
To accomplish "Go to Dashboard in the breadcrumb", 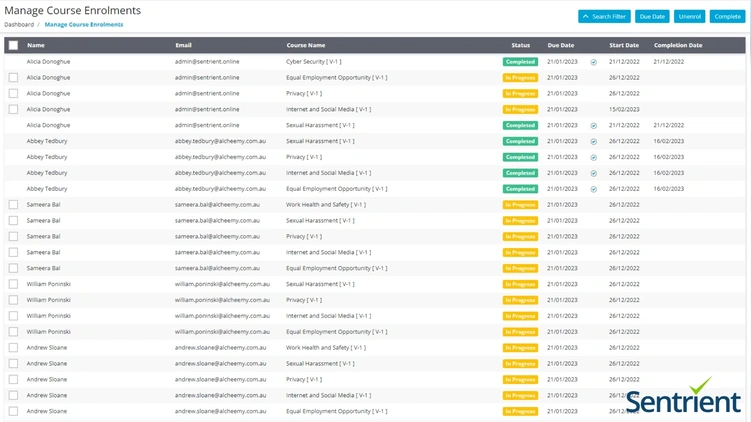I will 19,24.
